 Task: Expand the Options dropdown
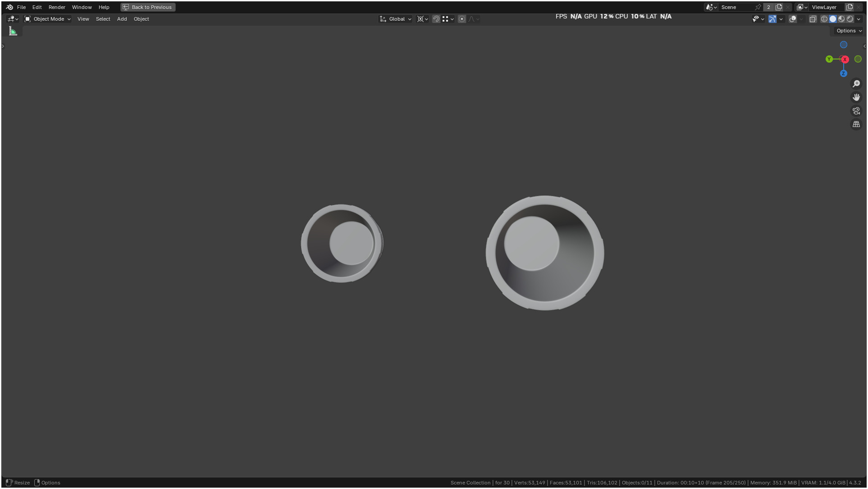[849, 31]
